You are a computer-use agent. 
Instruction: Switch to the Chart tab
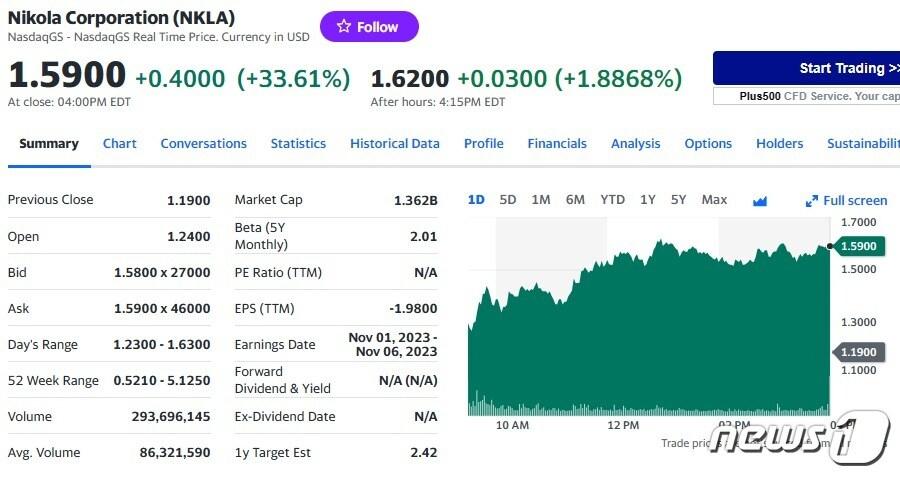point(119,144)
